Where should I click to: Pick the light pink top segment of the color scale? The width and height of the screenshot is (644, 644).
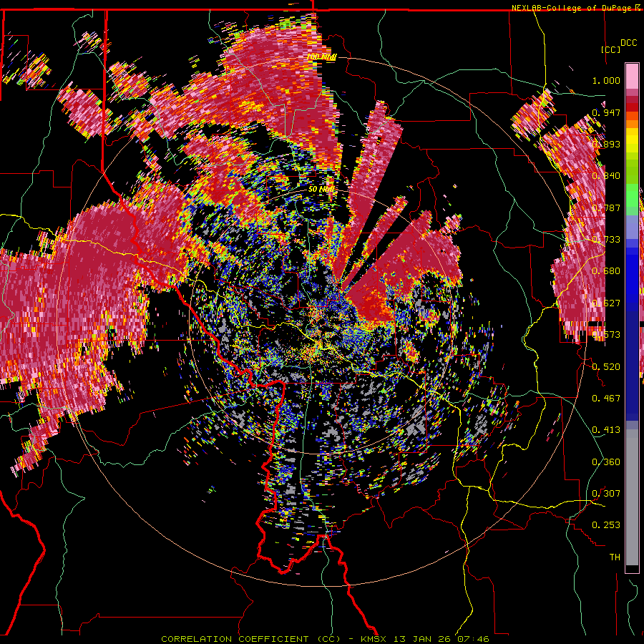[x=632, y=77]
